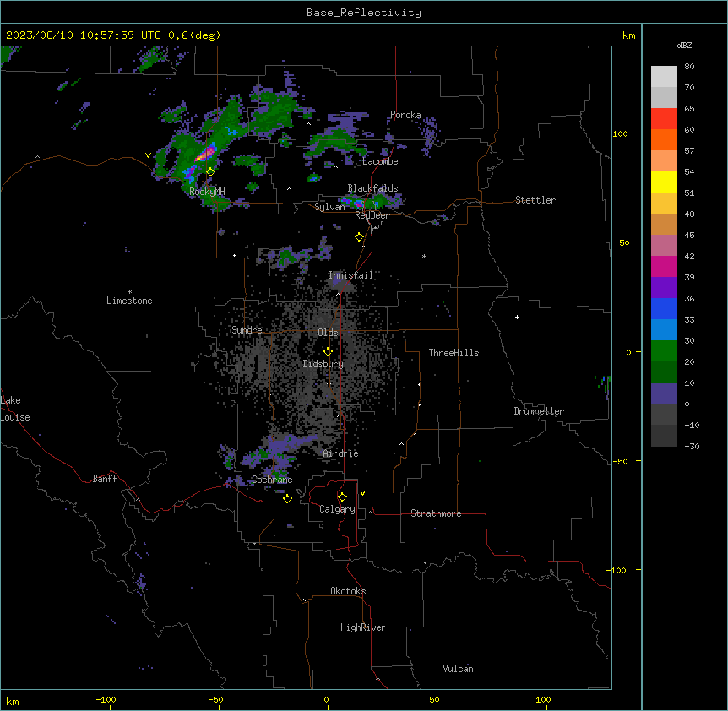Click the slate 0-10 dBZ legend swatch
Screen dimensions: 728x711
pos(664,393)
